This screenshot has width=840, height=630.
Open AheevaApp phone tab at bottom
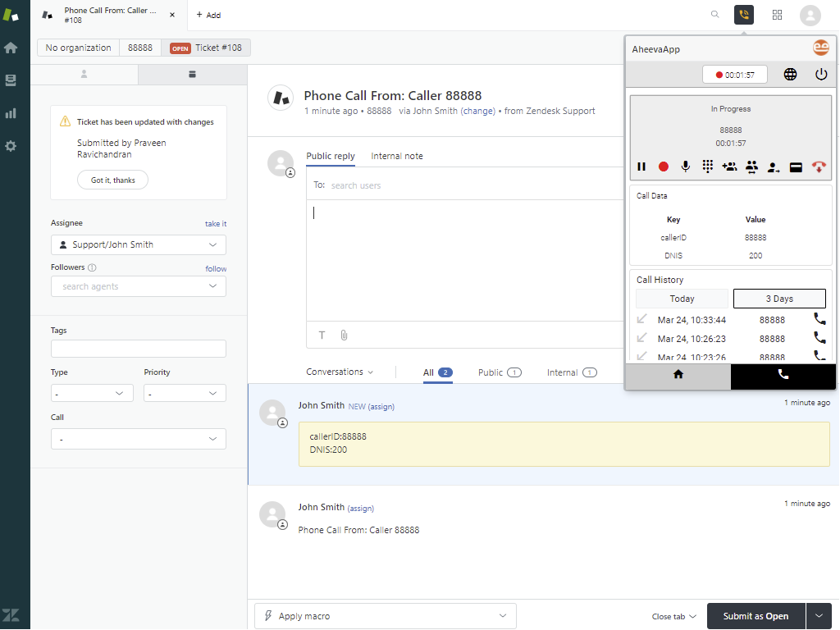[x=783, y=374]
